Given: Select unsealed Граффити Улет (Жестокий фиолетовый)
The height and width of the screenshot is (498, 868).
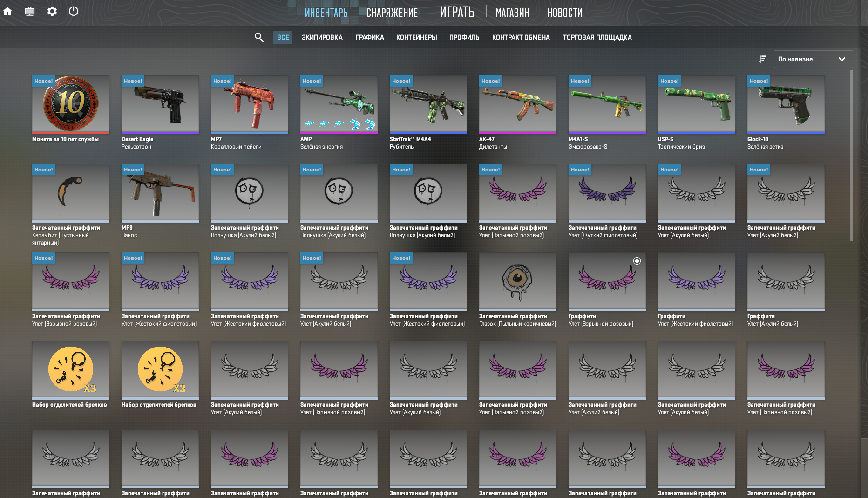Looking at the screenshot, I should tap(697, 282).
